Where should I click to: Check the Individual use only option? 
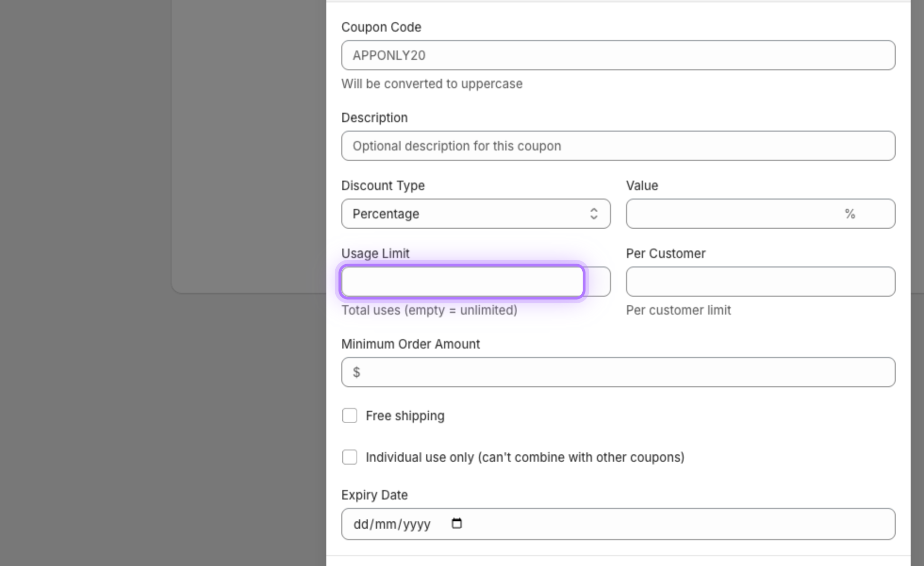[350, 457]
